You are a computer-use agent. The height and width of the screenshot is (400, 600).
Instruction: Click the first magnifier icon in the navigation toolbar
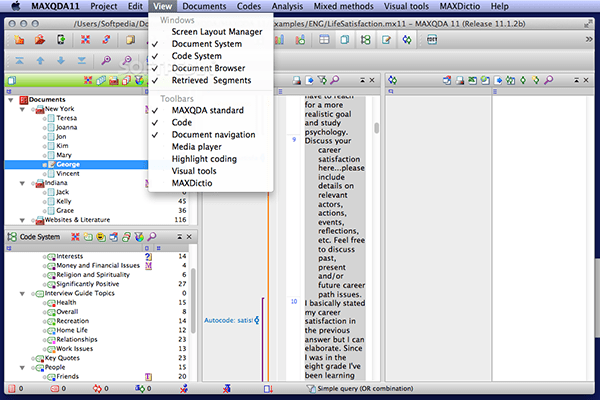point(106,61)
